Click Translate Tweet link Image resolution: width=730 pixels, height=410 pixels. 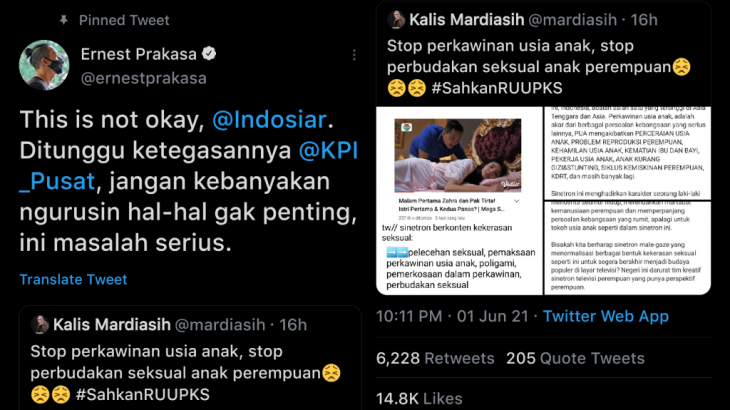pos(73,279)
